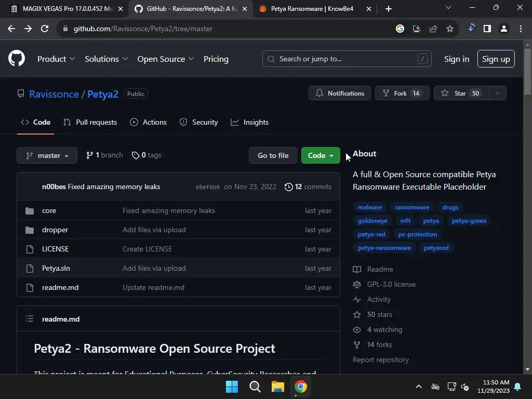Open the Product dropdown menu
This screenshot has width=532, height=399.
[x=56, y=59]
